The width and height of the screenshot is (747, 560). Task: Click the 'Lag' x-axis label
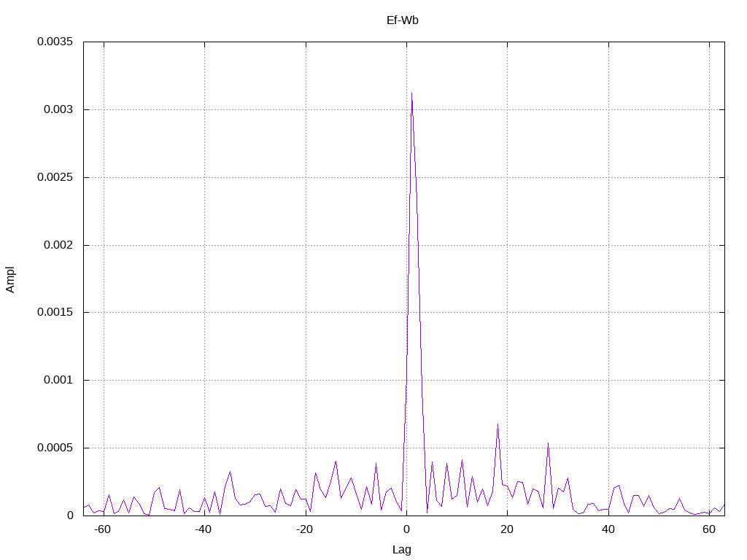pos(402,550)
